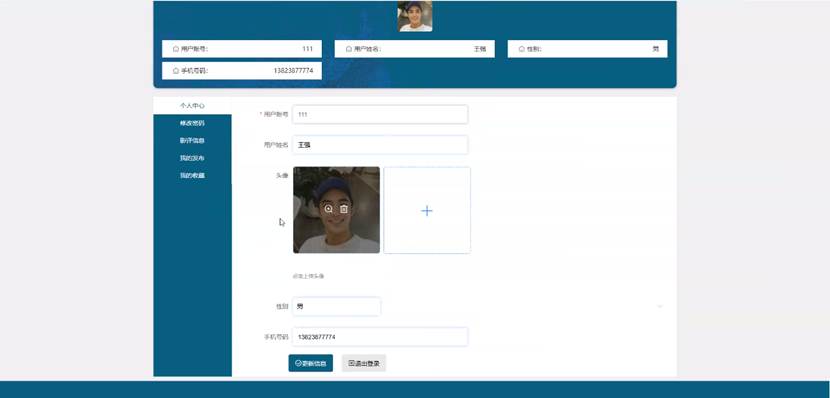Open the 我的收藏 sidebar tab
The height and width of the screenshot is (398, 830).
click(192, 176)
